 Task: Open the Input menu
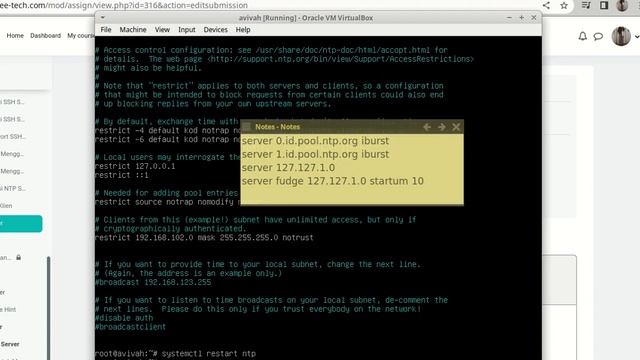(x=187, y=30)
